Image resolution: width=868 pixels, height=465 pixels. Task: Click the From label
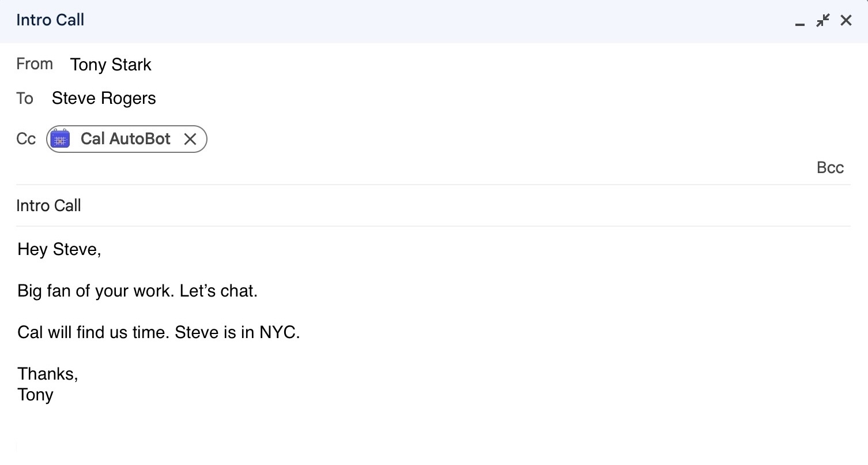tap(35, 63)
